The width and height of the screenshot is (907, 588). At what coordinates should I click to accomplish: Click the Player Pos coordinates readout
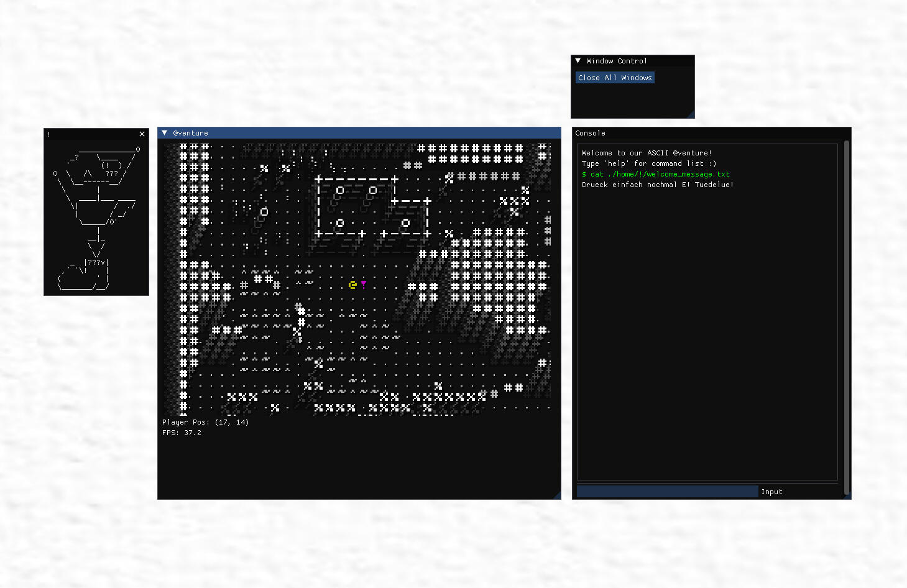[x=205, y=422]
